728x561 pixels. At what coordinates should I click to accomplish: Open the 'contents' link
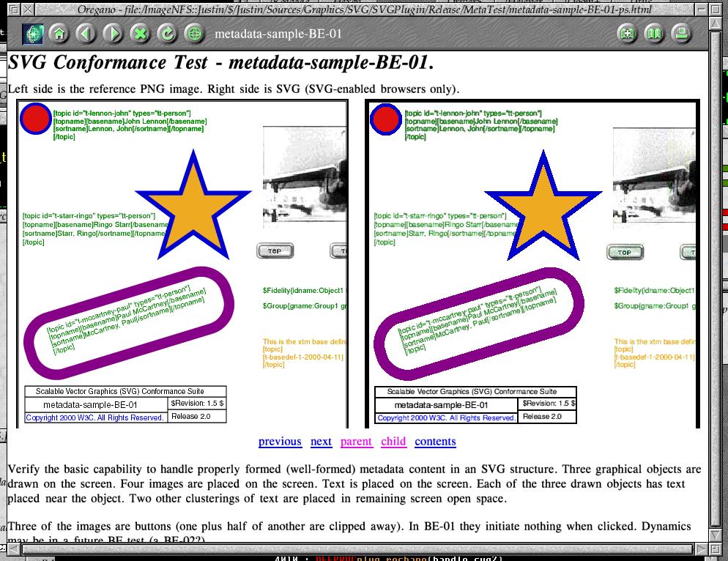[x=435, y=442]
